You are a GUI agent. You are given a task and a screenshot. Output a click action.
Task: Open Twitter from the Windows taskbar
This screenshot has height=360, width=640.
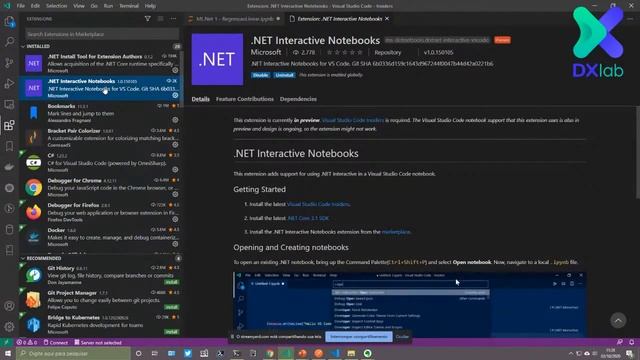188,353
